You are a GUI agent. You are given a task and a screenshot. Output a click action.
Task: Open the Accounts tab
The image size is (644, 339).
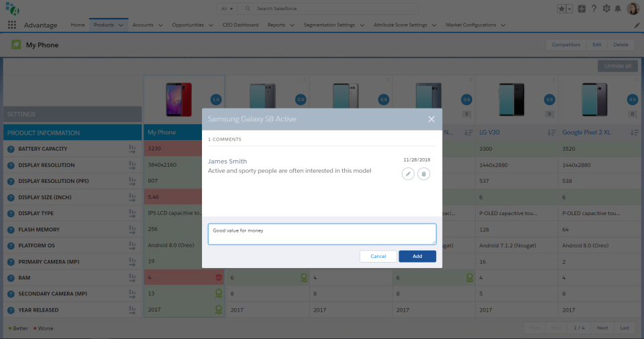143,25
